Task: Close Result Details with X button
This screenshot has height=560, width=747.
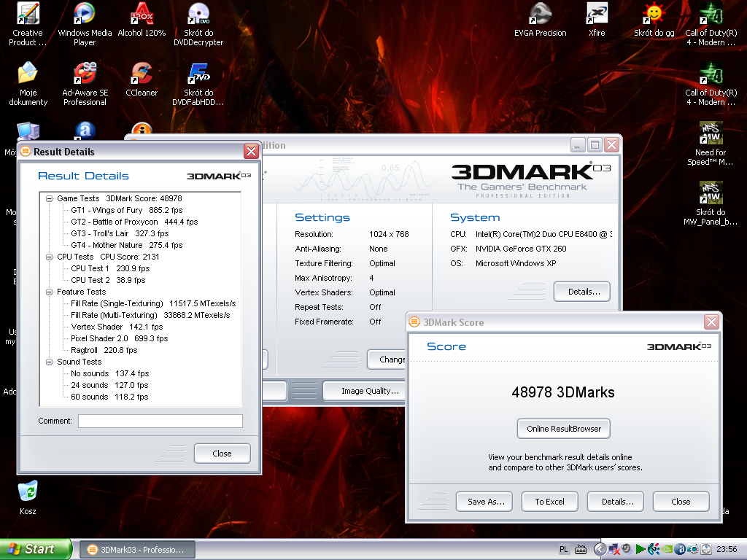Action: tap(251, 152)
